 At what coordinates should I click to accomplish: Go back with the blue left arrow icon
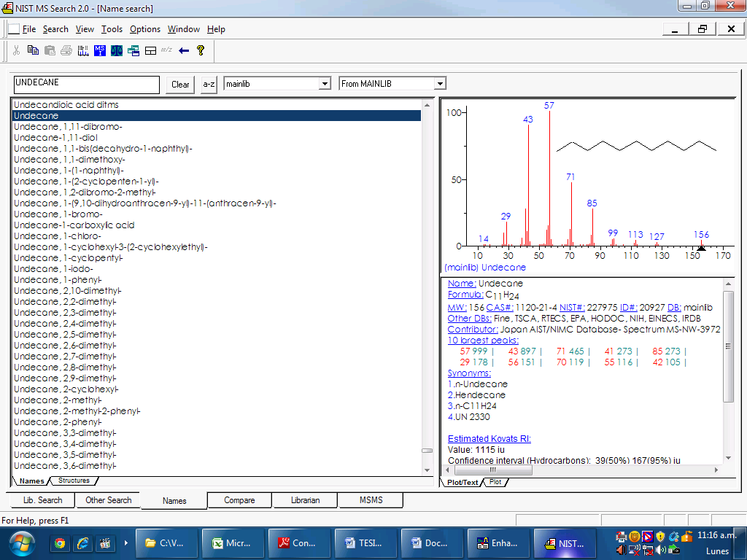184,50
